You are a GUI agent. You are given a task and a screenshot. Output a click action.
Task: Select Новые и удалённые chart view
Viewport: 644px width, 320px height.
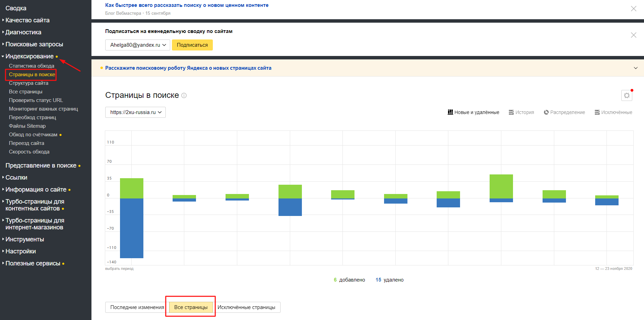tap(473, 112)
